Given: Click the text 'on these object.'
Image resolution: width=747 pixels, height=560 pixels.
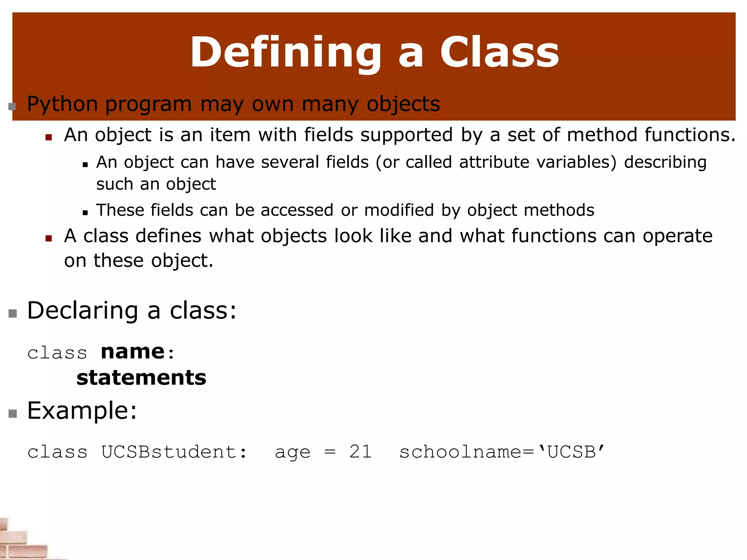Looking at the screenshot, I should (139, 261).
